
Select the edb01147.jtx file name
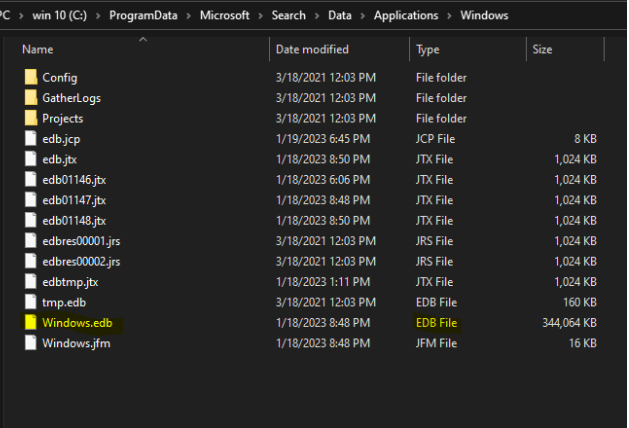tap(74, 200)
